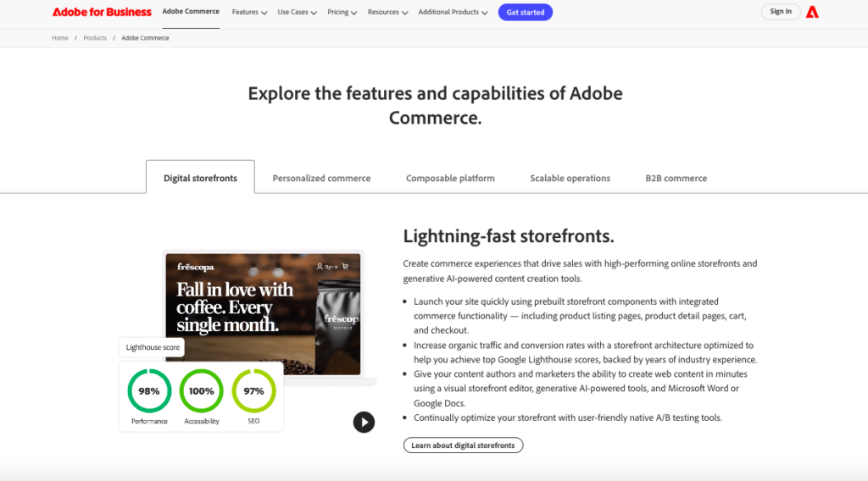The height and width of the screenshot is (481, 868).
Task: Click the 100% Accessibility score circle
Action: pyautogui.click(x=202, y=391)
